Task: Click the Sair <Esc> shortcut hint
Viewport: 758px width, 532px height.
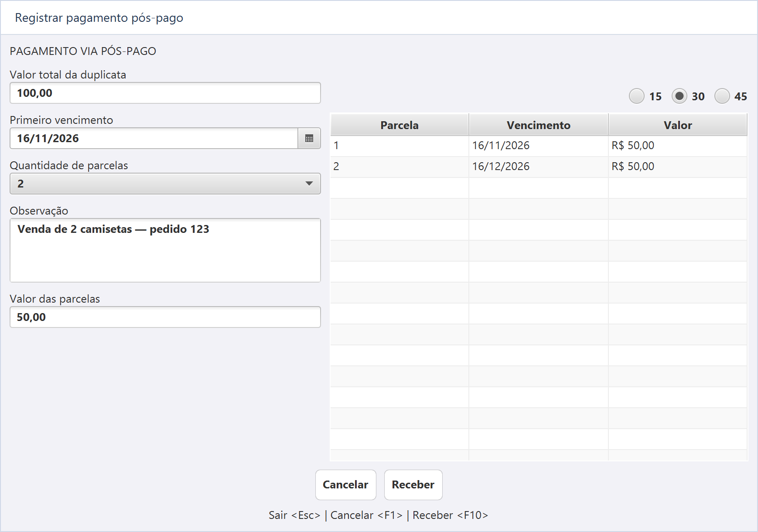Action: (294, 515)
